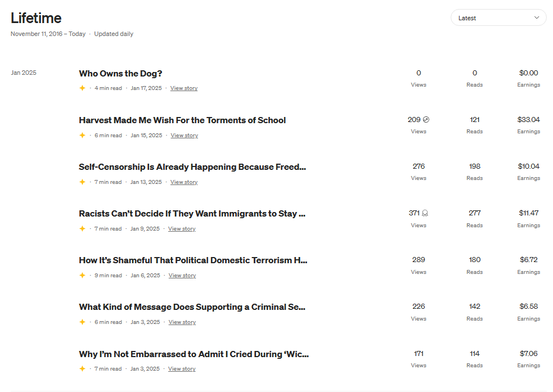Click the 121 reads count
553x392 pixels.
[474, 120]
